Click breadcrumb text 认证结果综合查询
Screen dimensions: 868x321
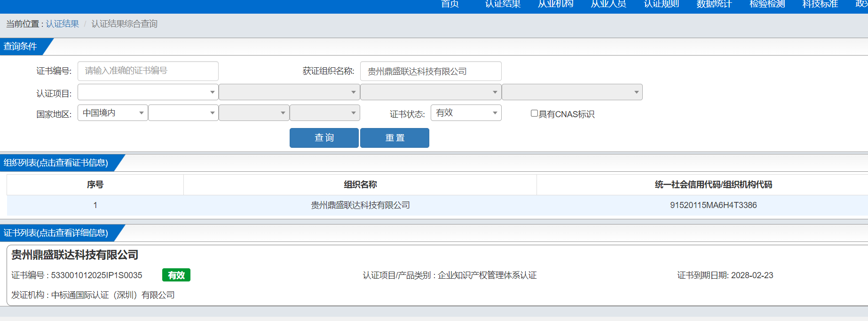[x=125, y=24]
